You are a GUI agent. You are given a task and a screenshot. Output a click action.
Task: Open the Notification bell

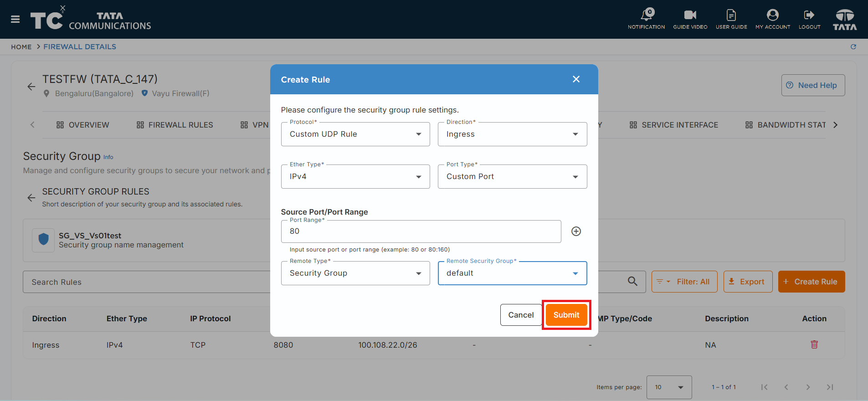[646, 19]
